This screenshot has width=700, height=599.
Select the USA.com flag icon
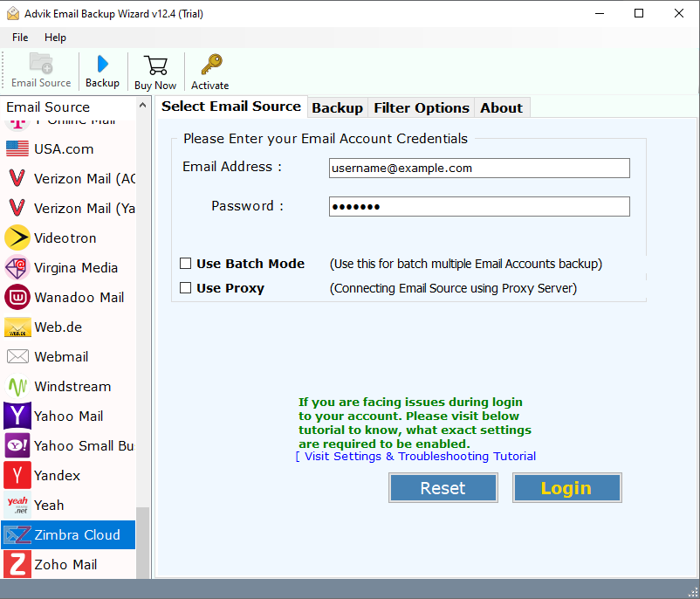[17, 148]
